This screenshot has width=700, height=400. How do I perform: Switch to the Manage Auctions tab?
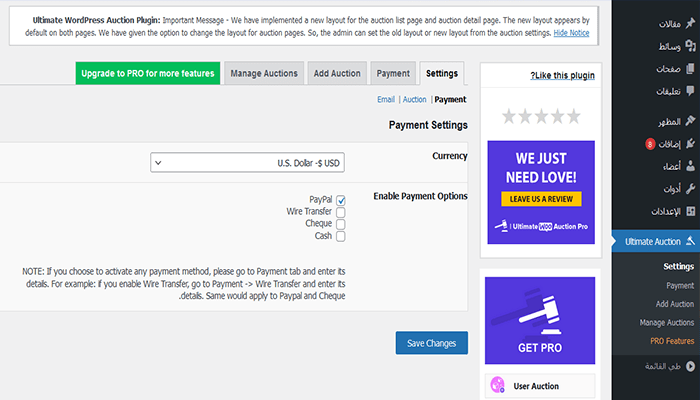tap(263, 74)
